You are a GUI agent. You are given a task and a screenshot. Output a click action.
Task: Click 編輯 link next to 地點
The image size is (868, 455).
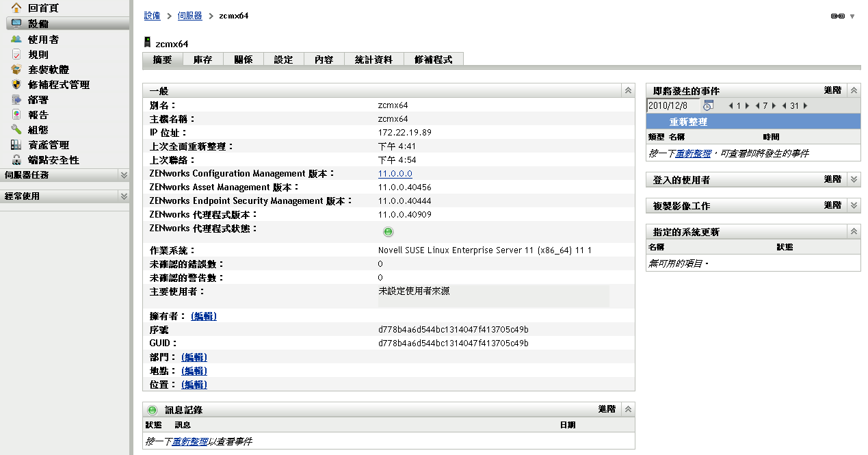point(194,371)
